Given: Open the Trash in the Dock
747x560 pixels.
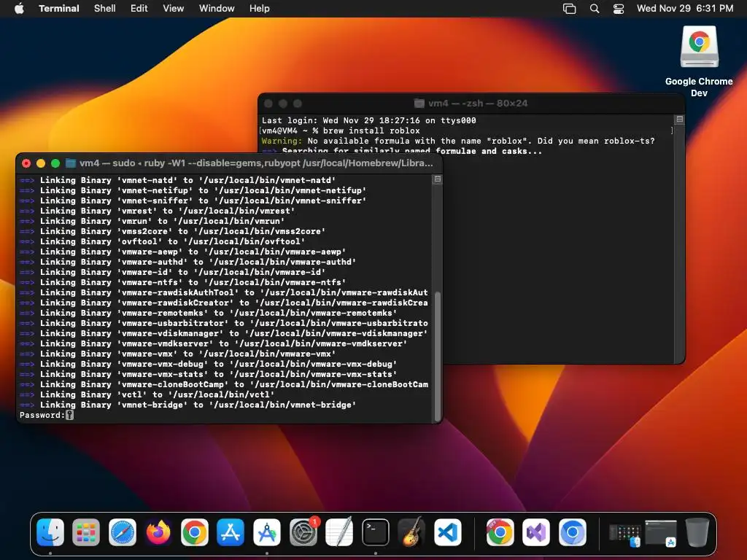Looking at the screenshot, I should (x=697, y=532).
